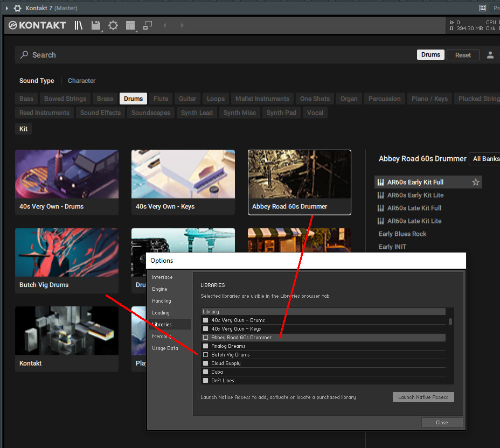Image resolution: width=500 pixels, height=448 pixels.
Task: Click the Reset filters button
Action: click(463, 55)
